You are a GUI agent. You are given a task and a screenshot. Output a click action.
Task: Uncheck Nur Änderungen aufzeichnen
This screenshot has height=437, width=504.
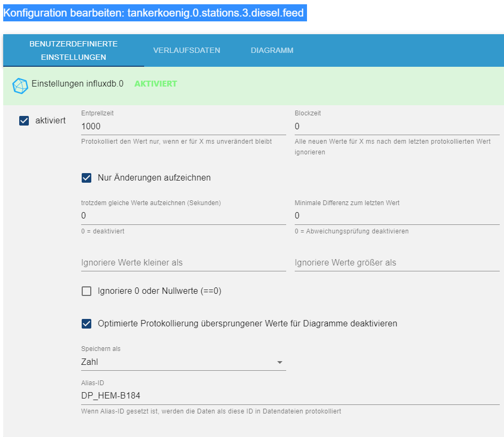86,178
